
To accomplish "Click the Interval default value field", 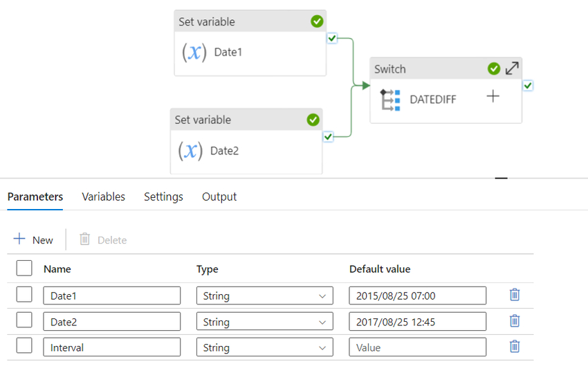I will (417, 347).
